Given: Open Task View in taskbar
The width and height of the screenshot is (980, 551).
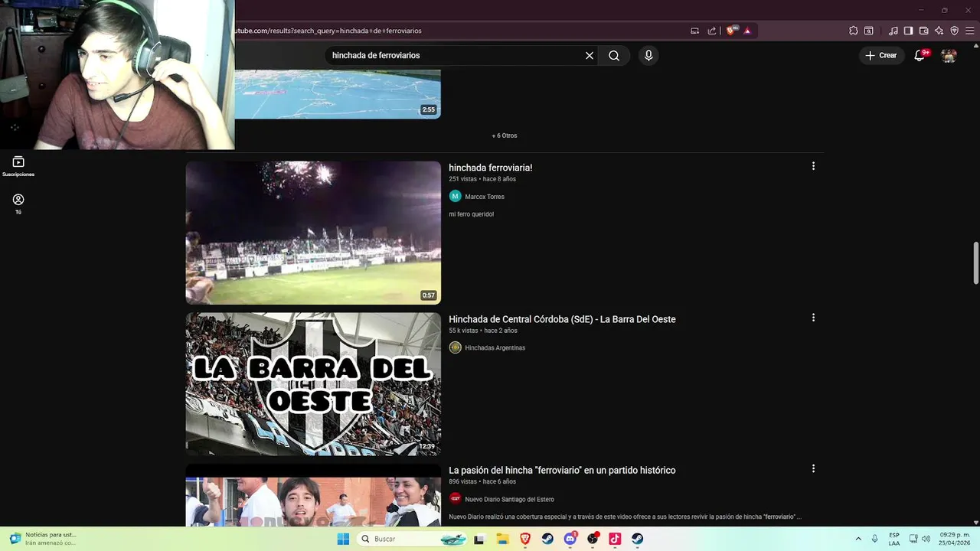Looking at the screenshot, I should coord(479,539).
